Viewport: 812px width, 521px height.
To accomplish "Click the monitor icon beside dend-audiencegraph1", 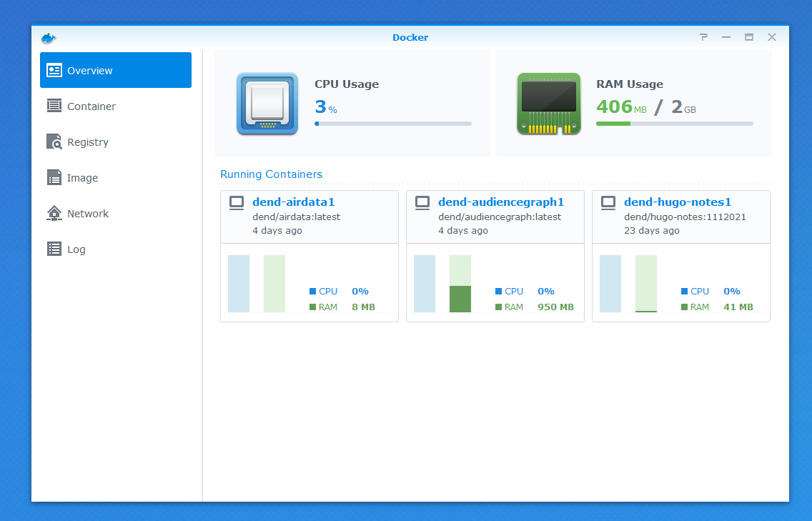I will coord(422,202).
